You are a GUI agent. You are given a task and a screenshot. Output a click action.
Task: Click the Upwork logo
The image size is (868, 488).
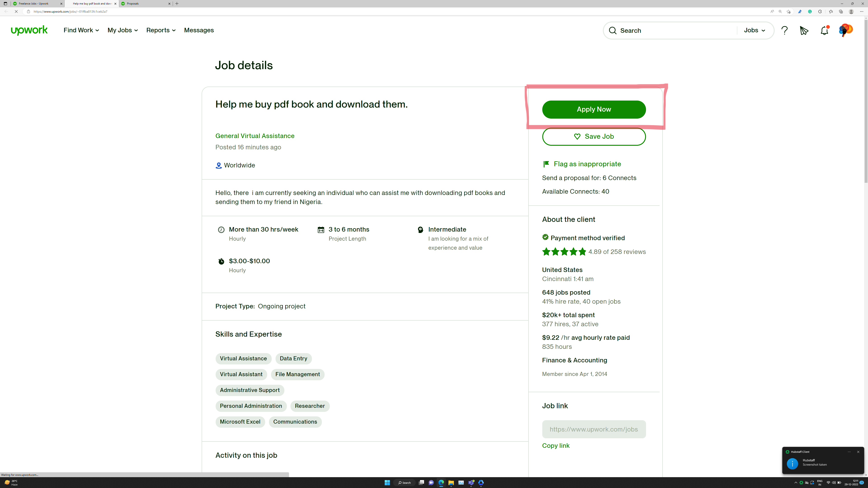[29, 30]
